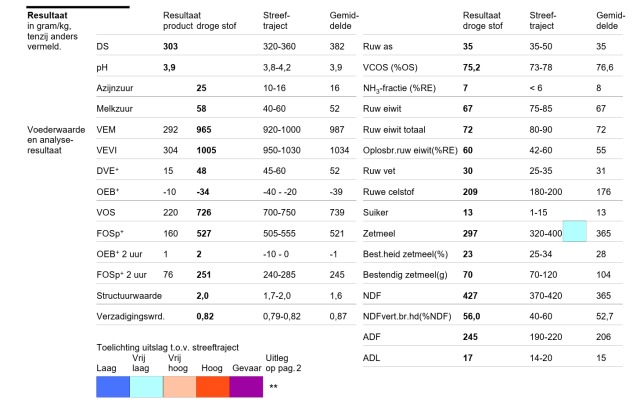Click the Toelichting uitslag legend title
Screen dimensions: 640x404
point(168,348)
